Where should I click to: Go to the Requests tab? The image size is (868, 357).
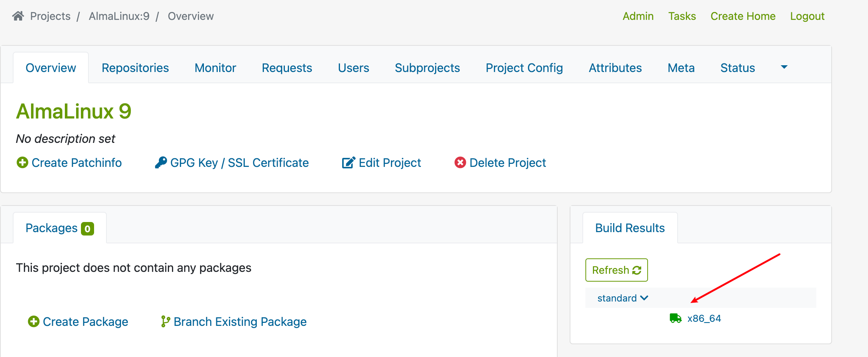[287, 68]
